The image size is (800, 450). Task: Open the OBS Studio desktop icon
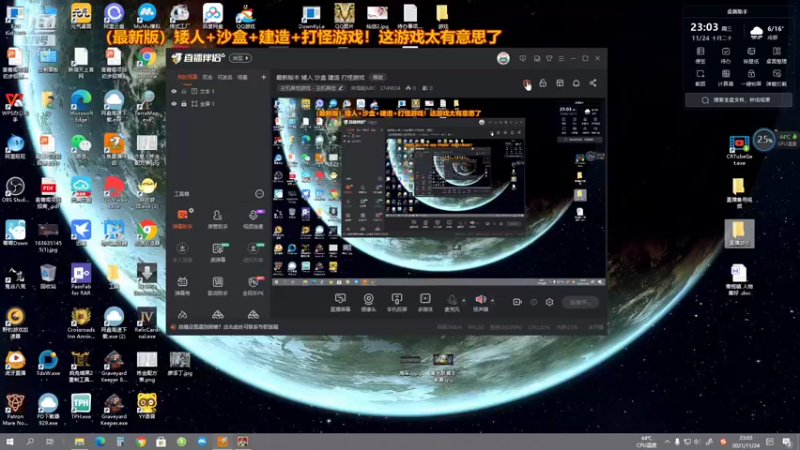[15, 189]
